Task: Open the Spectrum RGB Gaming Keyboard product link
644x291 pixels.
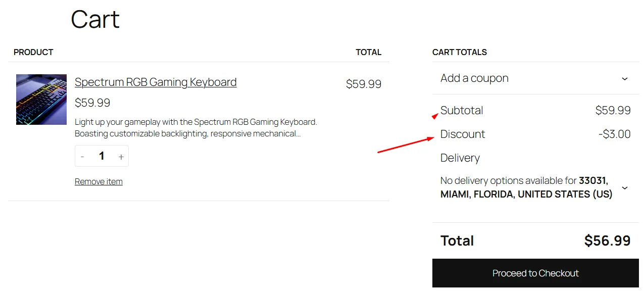Action: point(155,82)
